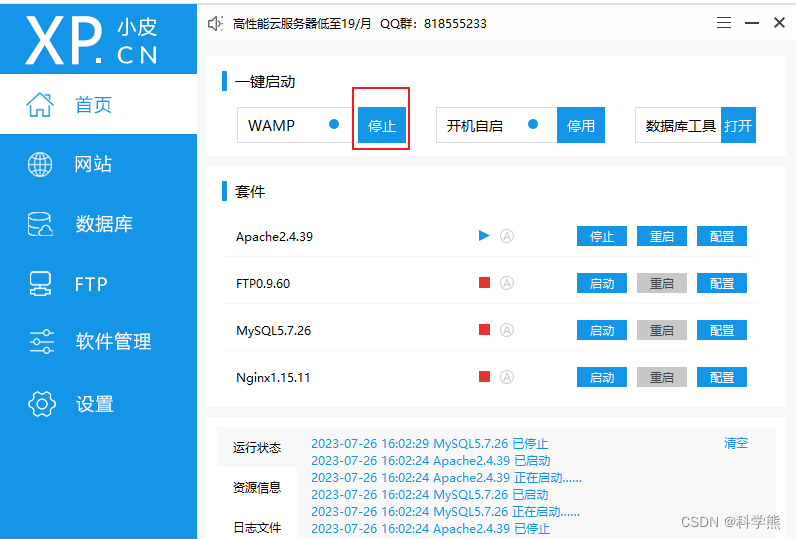The width and height of the screenshot is (796, 539).
Task: Select the 运行状态 log tab
Action: [257, 447]
